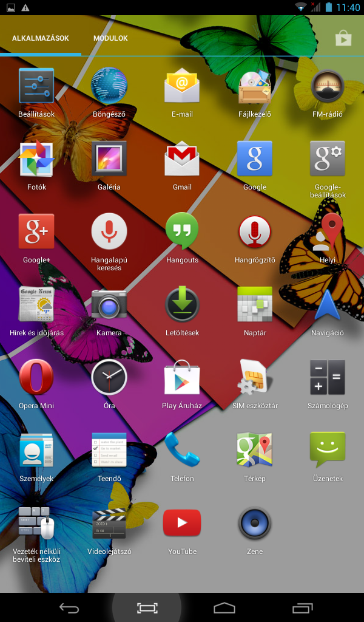Image resolution: width=364 pixels, height=622 pixels.
Task: Tap the Wi-Fi status icon
Action: (x=301, y=7)
